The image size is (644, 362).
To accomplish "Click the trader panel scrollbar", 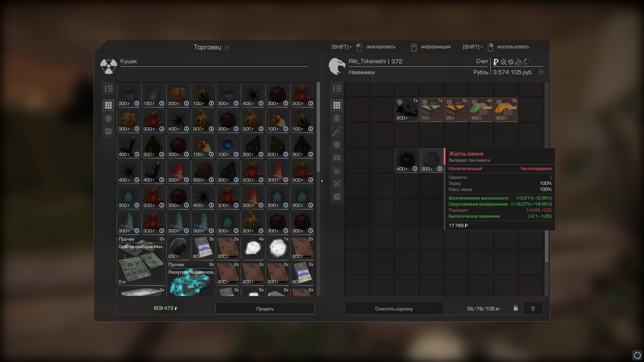I will click(x=318, y=127).
